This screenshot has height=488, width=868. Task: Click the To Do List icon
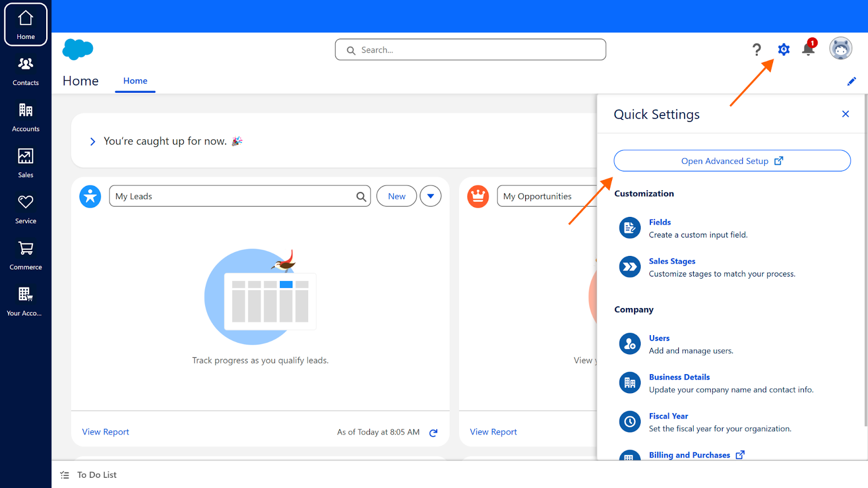pyautogui.click(x=65, y=475)
